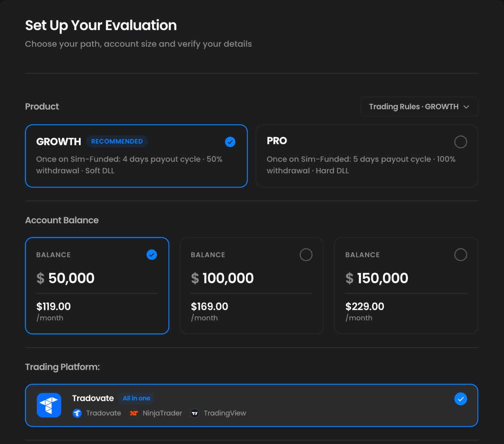Select the PRO product card heading
Viewport: 504px width, 444px height.
click(277, 141)
